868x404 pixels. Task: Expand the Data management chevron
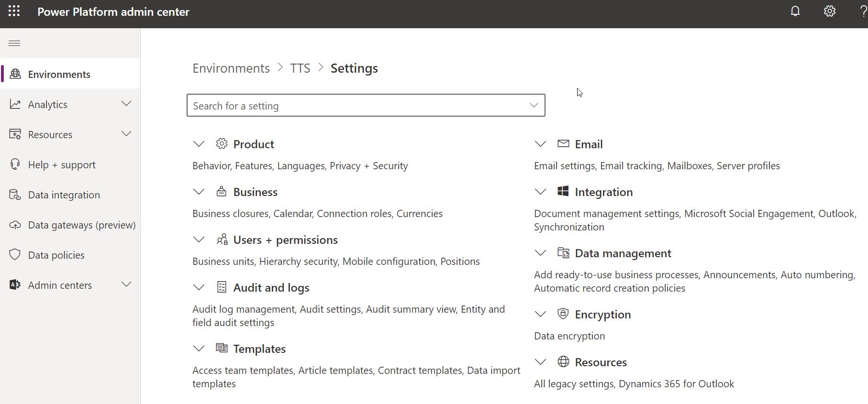point(540,253)
